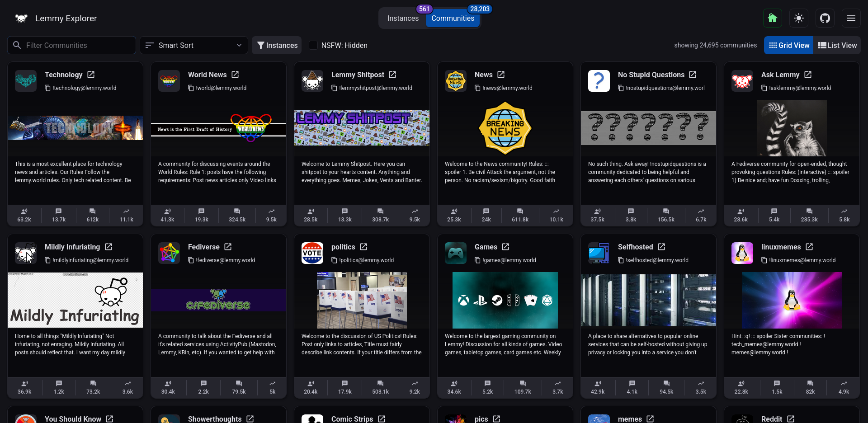The width and height of the screenshot is (868, 423).
Task: Copy !lemmyshitpost@lemmy.world address icon
Action: [334, 88]
